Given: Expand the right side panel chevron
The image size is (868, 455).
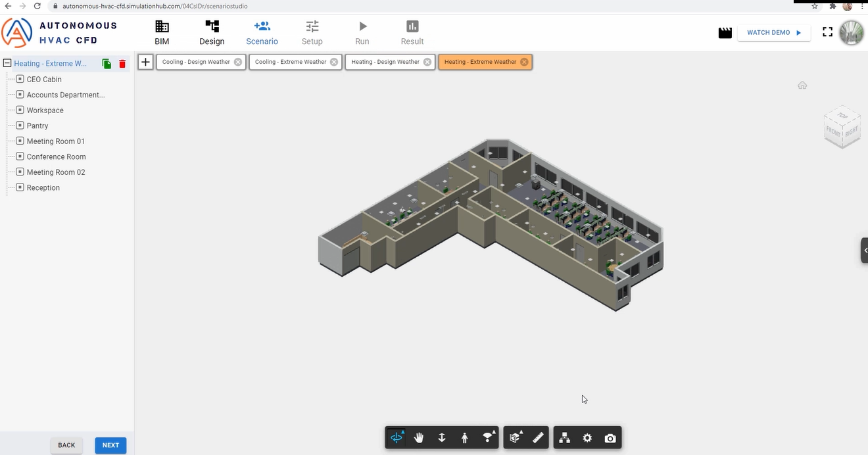Looking at the screenshot, I should (x=865, y=251).
